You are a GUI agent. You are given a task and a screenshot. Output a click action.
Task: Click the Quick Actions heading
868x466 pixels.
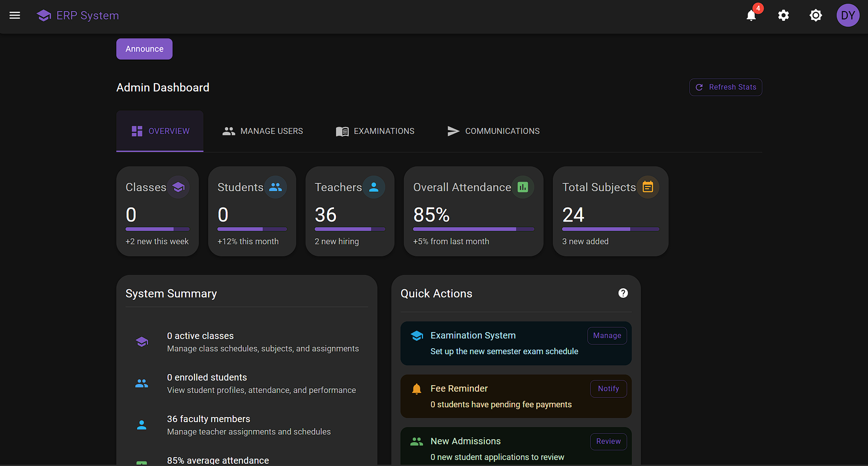(437, 294)
